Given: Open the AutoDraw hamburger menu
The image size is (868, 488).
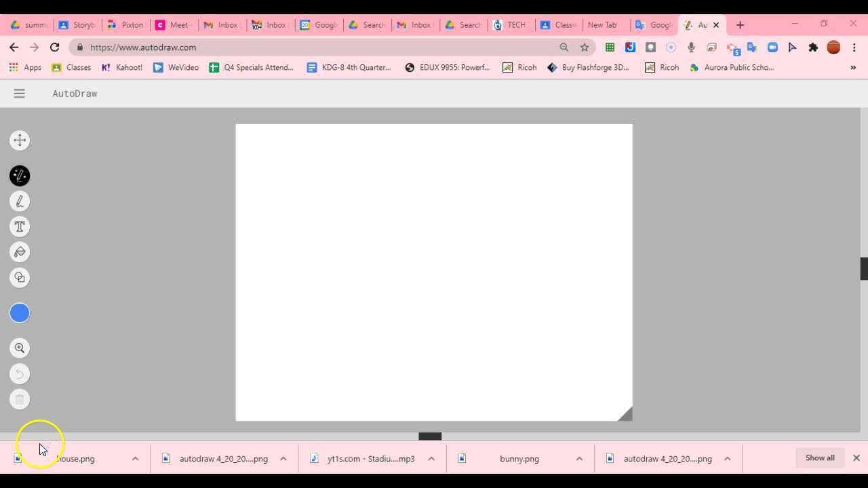Looking at the screenshot, I should (x=19, y=93).
